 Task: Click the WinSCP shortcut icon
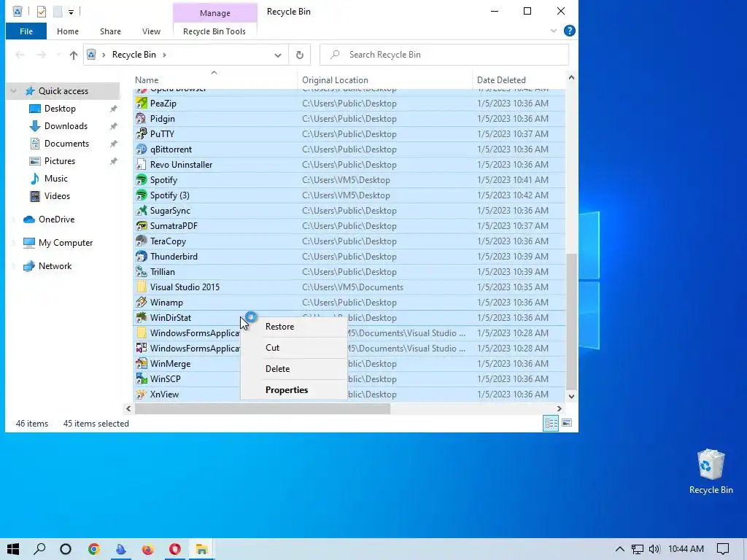click(141, 378)
